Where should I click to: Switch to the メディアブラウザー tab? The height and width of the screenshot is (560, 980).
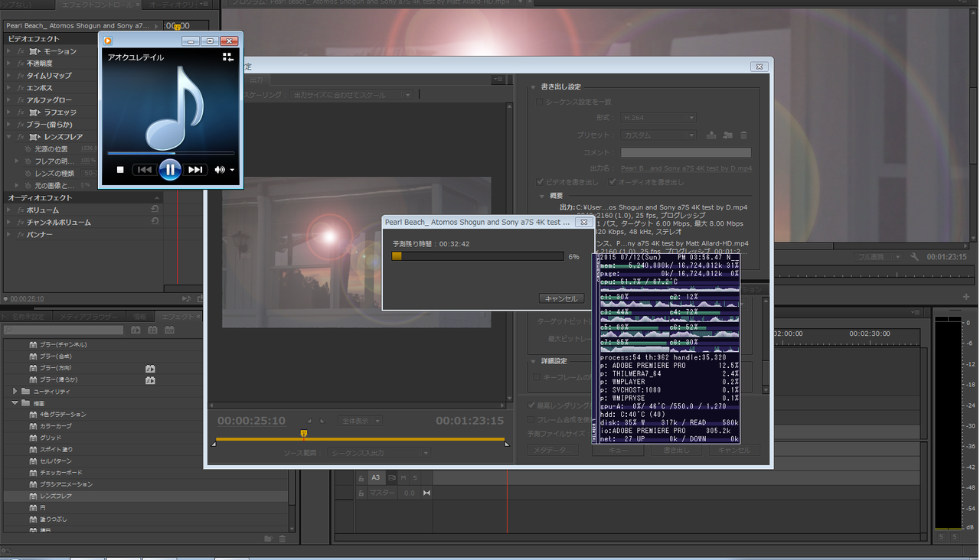(x=90, y=316)
